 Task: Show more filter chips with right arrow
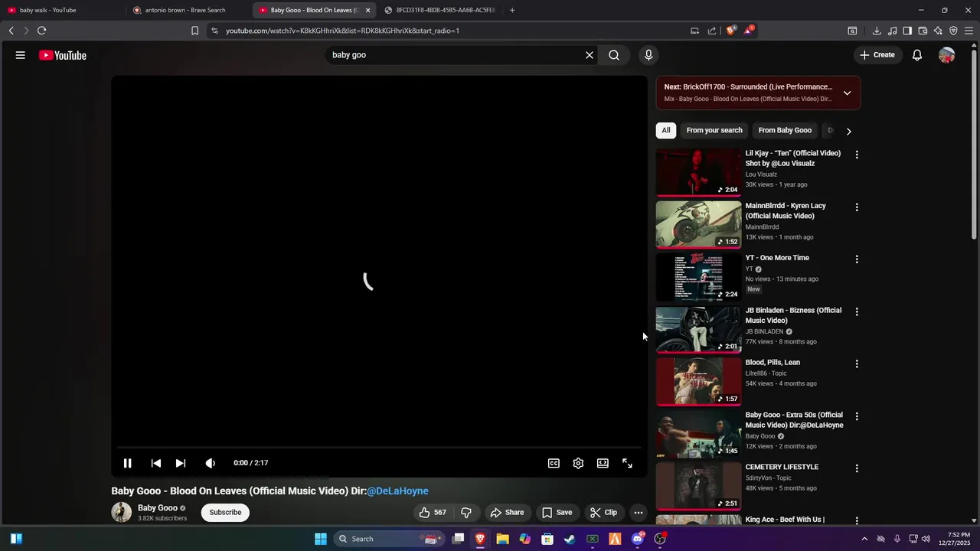tap(848, 131)
